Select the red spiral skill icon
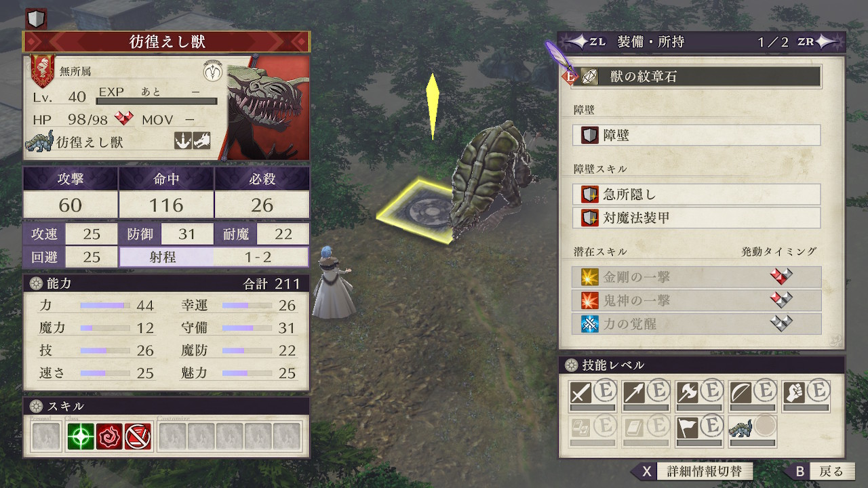868x488 pixels. click(x=108, y=436)
